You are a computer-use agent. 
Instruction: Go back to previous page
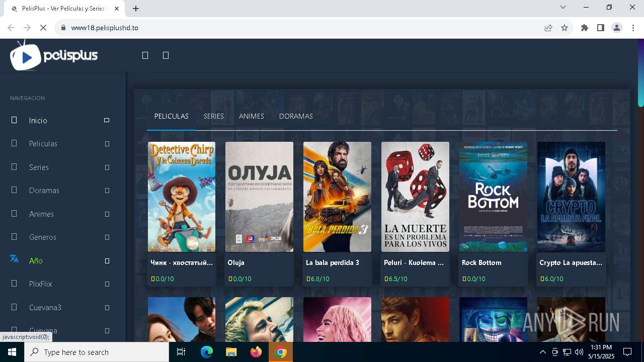(x=11, y=28)
